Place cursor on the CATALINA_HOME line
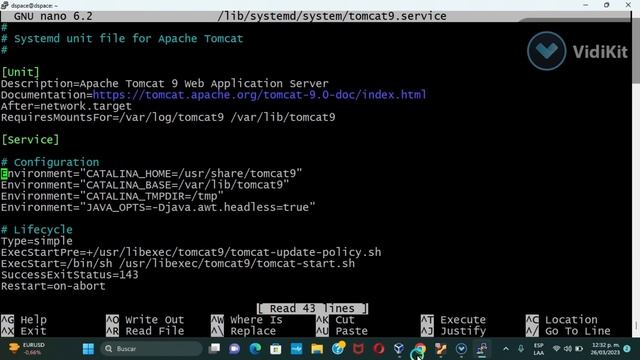Image resolution: width=640 pixels, height=360 pixels. (x=151, y=173)
